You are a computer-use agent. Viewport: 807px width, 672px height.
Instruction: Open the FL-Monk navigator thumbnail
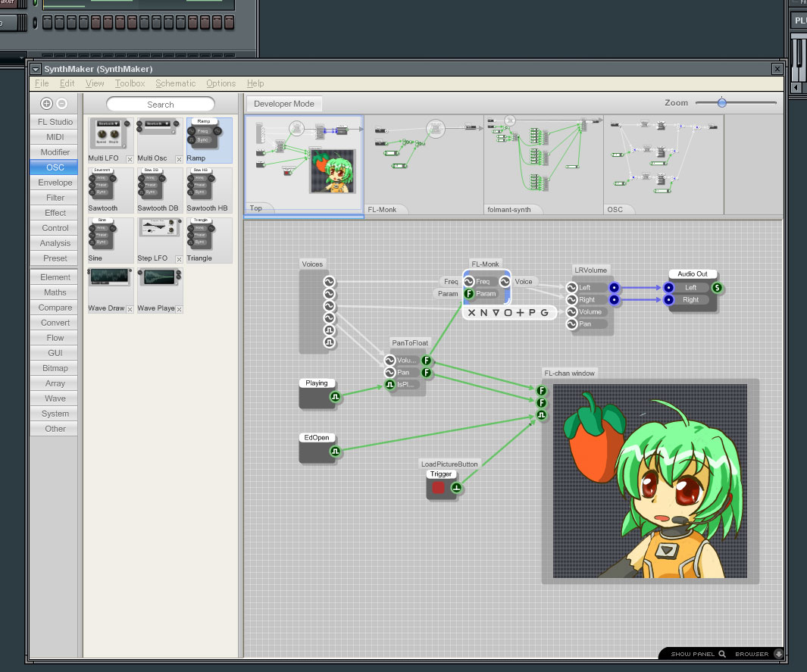point(424,164)
